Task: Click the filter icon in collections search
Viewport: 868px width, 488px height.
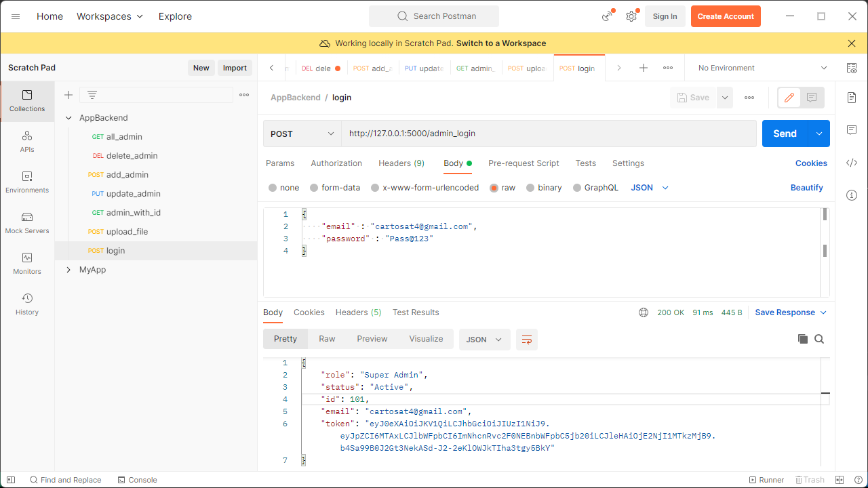Action: click(x=92, y=95)
